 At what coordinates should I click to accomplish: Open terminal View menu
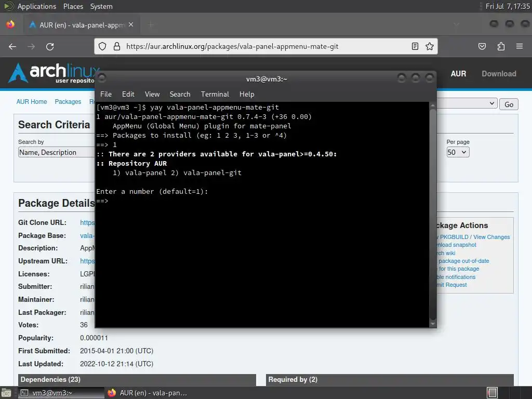[x=152, y=95]
